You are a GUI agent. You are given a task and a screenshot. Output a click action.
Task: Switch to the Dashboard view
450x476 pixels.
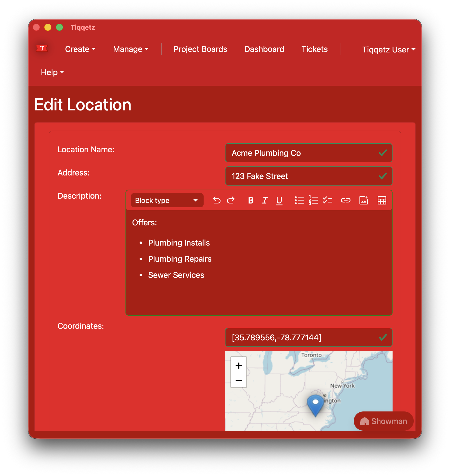(264, 49)
